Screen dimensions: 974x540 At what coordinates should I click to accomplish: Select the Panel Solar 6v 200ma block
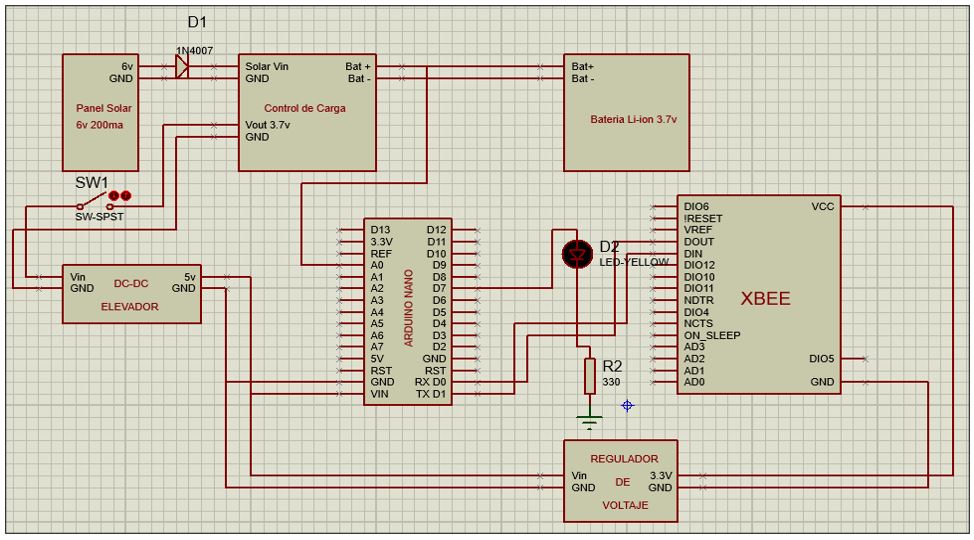[100, 112]
